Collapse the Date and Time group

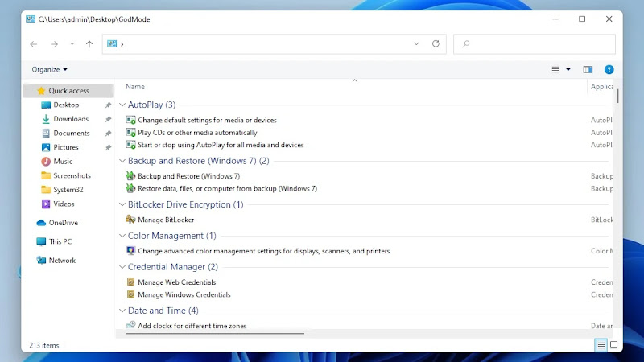point(122,311)
